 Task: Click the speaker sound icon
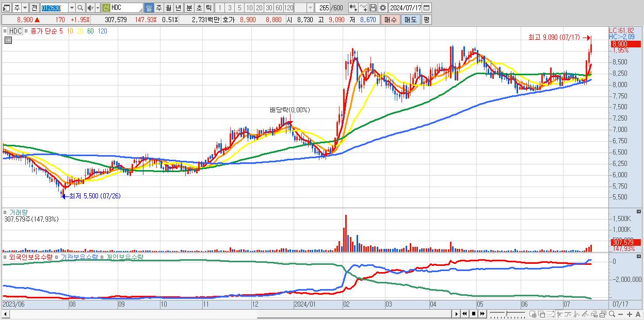(90, 8)
